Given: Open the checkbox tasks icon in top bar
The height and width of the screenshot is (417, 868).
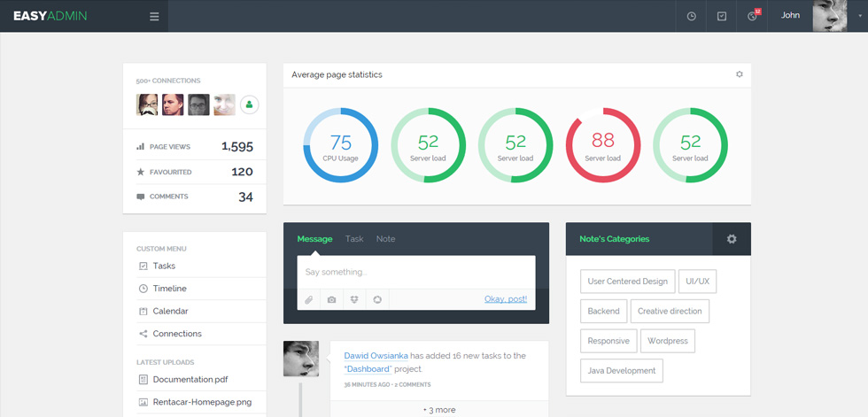Looking at the screenshot, I should point(722,17).
